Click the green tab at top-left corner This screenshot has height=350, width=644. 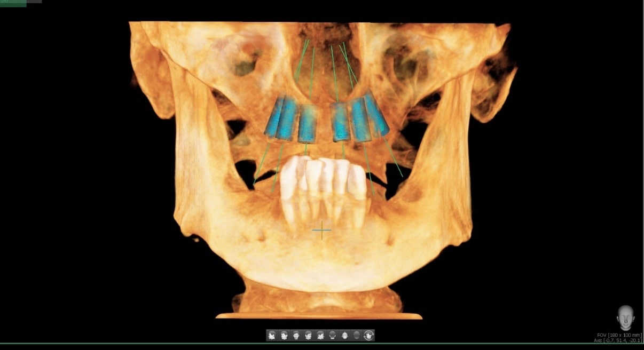click(x=12, y=3)
